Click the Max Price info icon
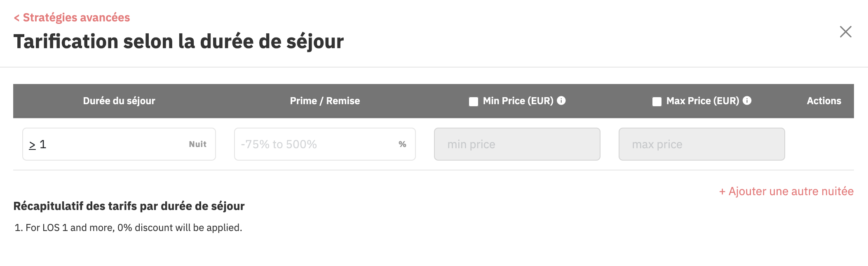 point(747,100)
